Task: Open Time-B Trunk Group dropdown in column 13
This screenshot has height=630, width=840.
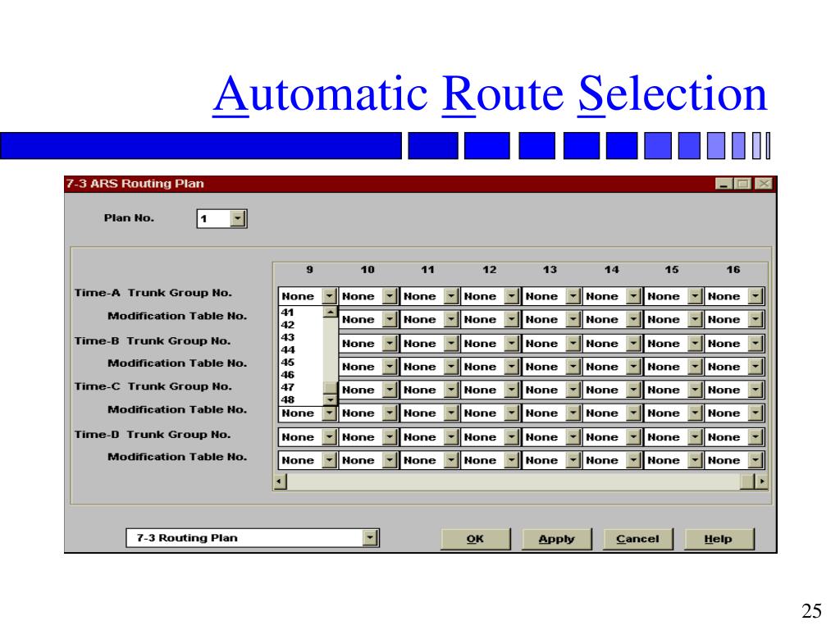Action: click(573, 344)
